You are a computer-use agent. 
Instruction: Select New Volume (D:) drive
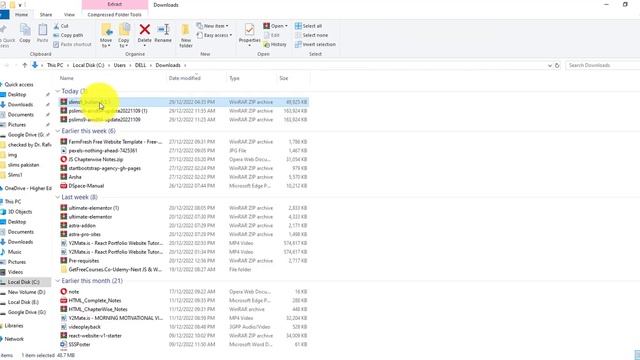pyautogui.click(x=26, y=292)
